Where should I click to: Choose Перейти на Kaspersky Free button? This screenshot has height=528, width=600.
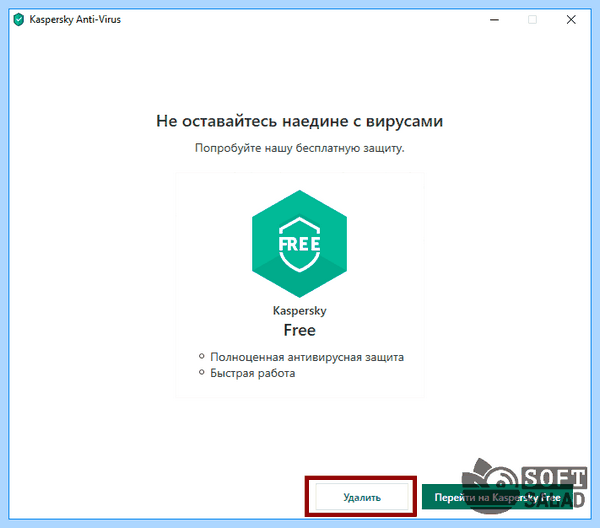click(x=497, y=497)
